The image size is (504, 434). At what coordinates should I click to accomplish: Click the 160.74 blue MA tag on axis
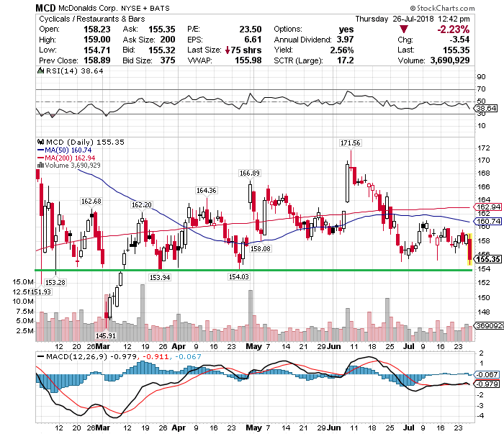coord(488,222)
